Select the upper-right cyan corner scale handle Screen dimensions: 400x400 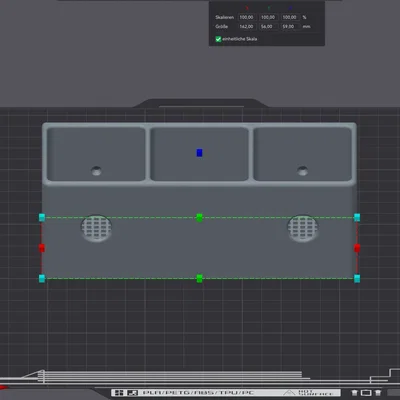(x=357, y=217)
